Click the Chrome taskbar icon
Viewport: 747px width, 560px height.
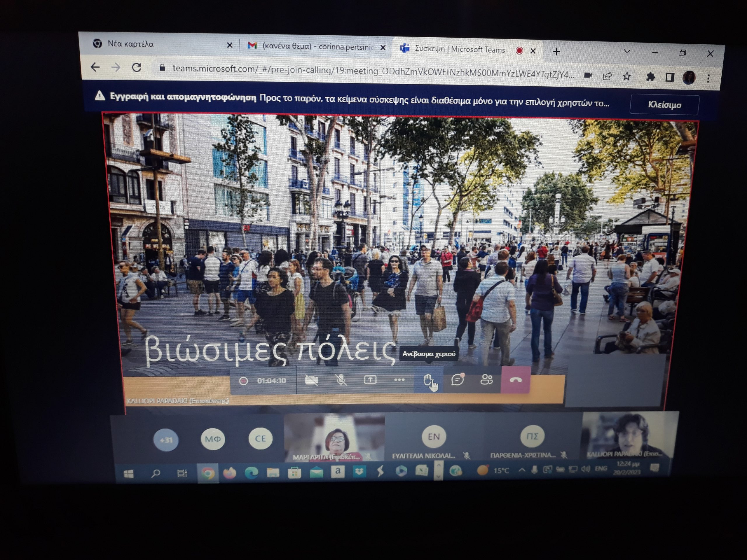(208, 473)
